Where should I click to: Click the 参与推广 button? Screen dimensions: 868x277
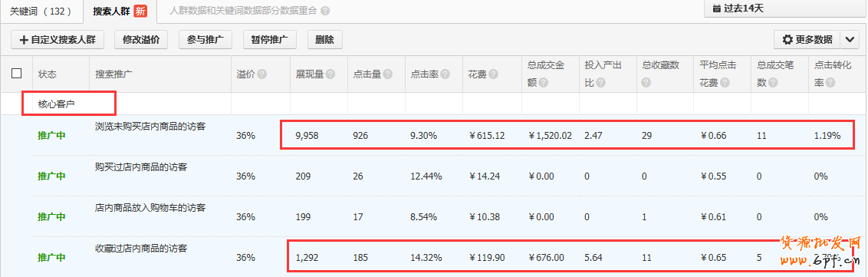205,39
